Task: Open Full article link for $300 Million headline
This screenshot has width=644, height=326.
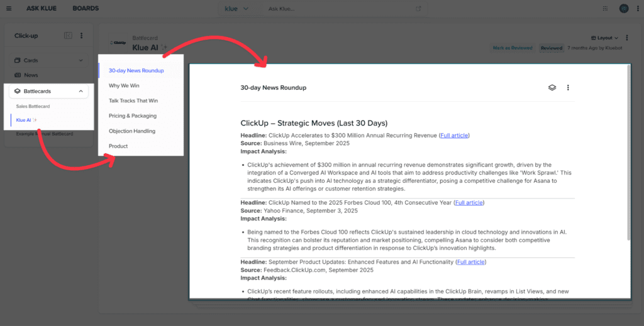Action: coord(454,135)
